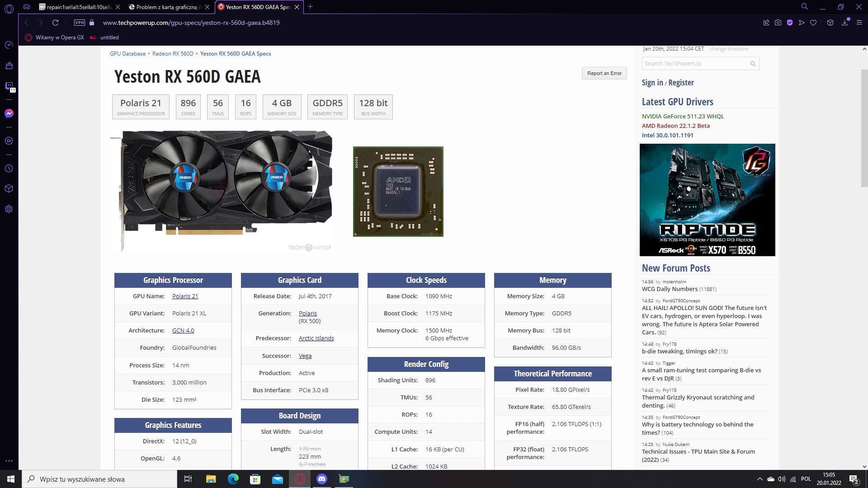
Task: Open the Windows Start menu
Action: pos(11,479)
